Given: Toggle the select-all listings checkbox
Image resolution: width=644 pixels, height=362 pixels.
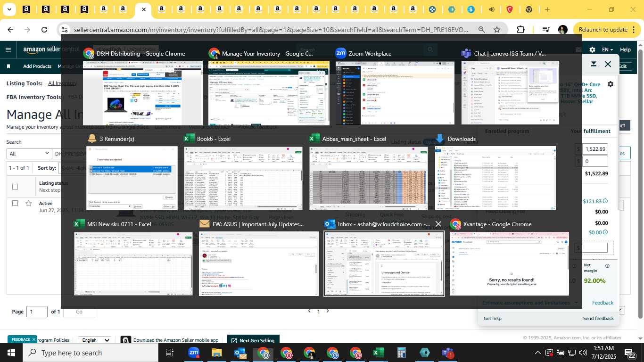Looking at the screenshot, I should pos(15,187).
